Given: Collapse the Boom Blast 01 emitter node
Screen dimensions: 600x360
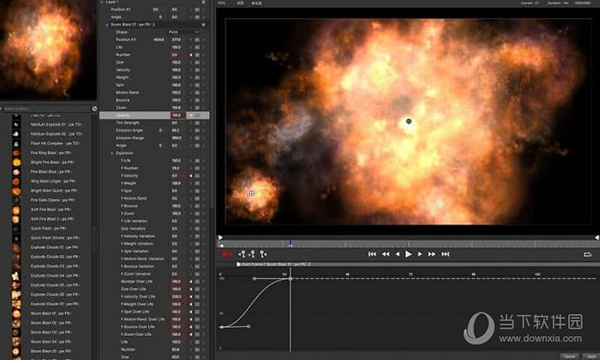Looking at the screenshot, I should click(x=107, y=24).
